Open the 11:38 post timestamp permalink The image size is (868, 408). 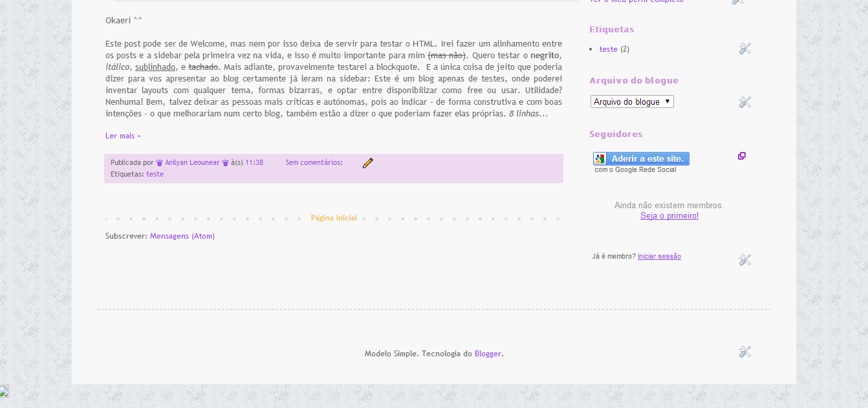click(x=254, y=163)
